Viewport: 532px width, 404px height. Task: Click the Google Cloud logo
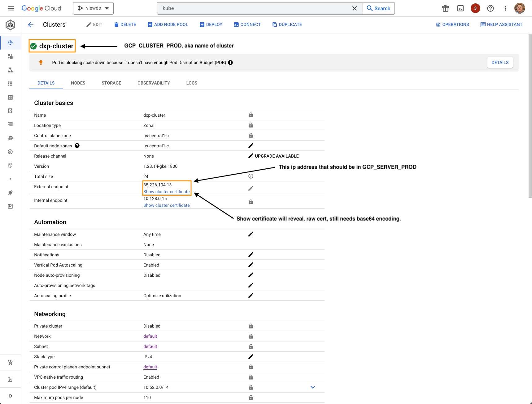[x=41, y=8]
